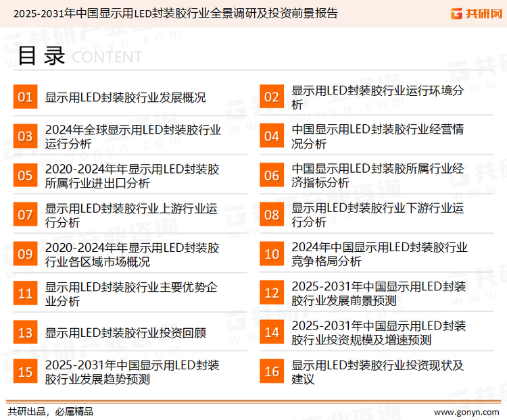The image size is (507, 420).
Task: Select 显示用LED封装胶行业发展概况 entry
Action: coord(126,97)
